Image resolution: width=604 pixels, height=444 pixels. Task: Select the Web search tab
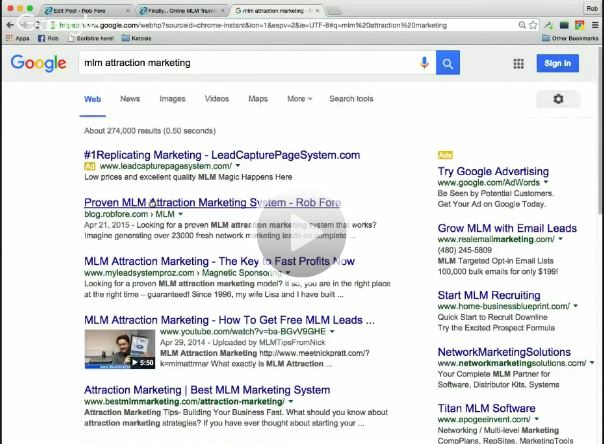[92, 99]
